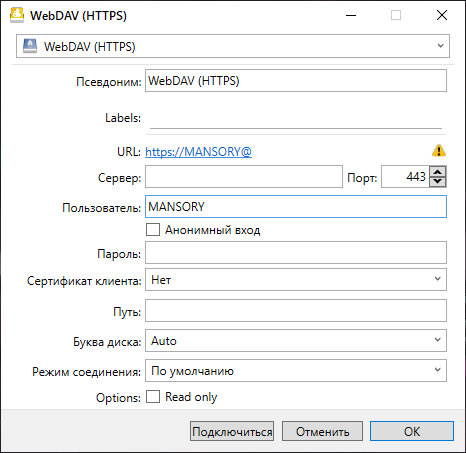Click the Подключиться button

[x=232, y=431]
